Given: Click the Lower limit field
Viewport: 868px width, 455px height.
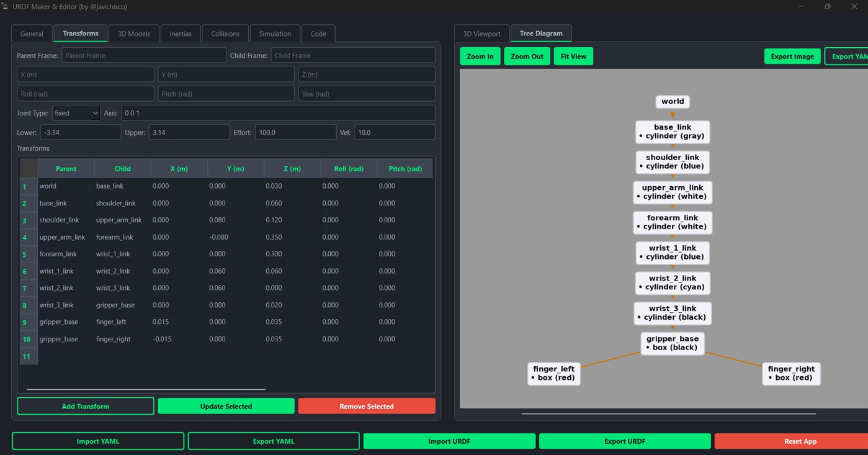Looking at the screenshot, I should tap(81, 132).
